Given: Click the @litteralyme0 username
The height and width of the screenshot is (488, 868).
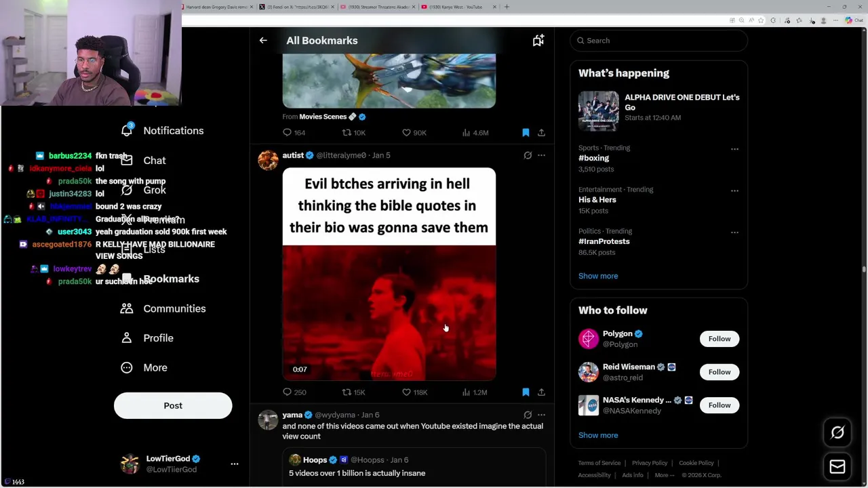Looking at the screenshot, I should [x=341, y=155].
